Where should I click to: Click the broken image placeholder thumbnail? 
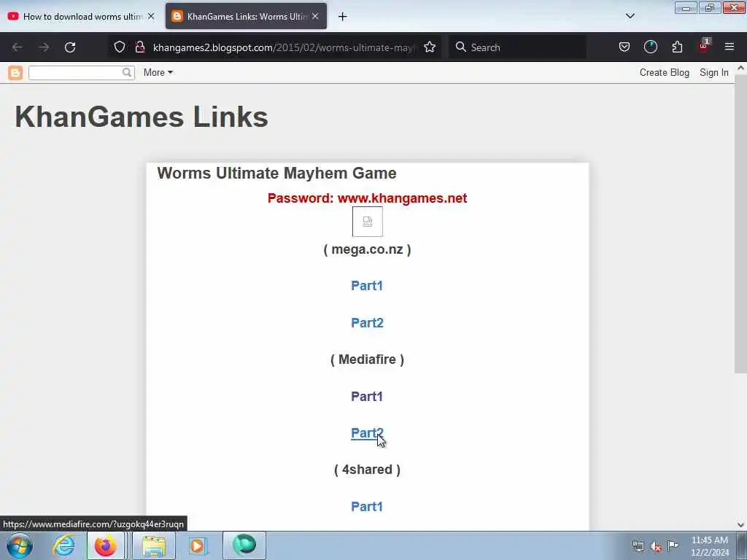click(368, 222)
